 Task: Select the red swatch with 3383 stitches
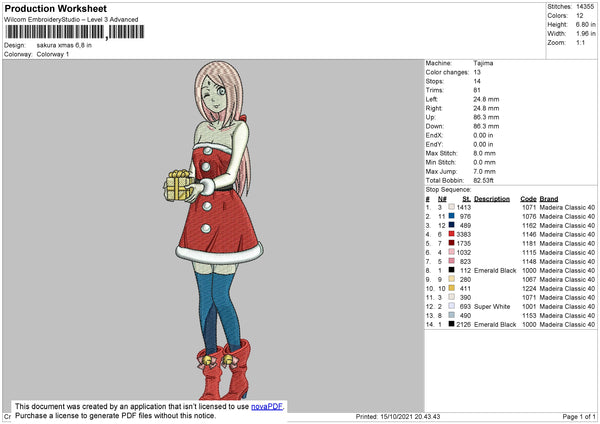tap(452, 234)
